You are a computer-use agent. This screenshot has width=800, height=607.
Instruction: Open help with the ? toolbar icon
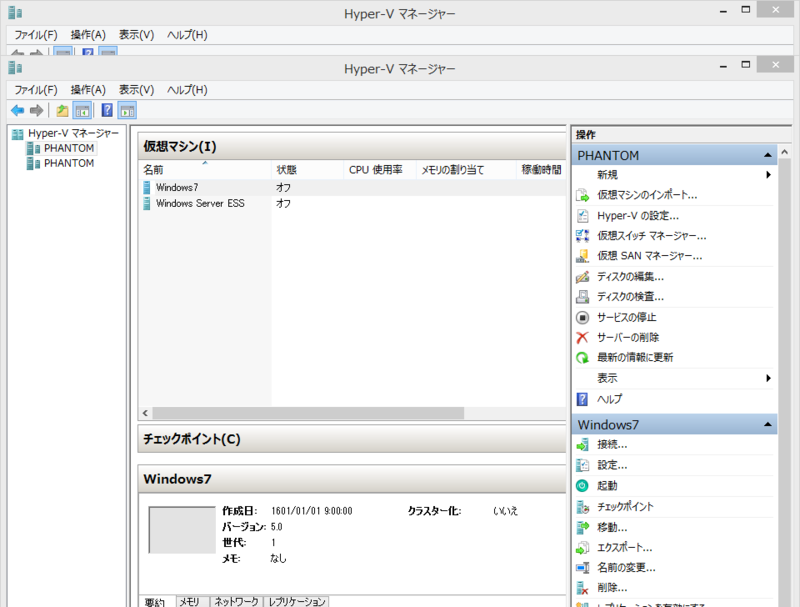[x=107, y=110]
